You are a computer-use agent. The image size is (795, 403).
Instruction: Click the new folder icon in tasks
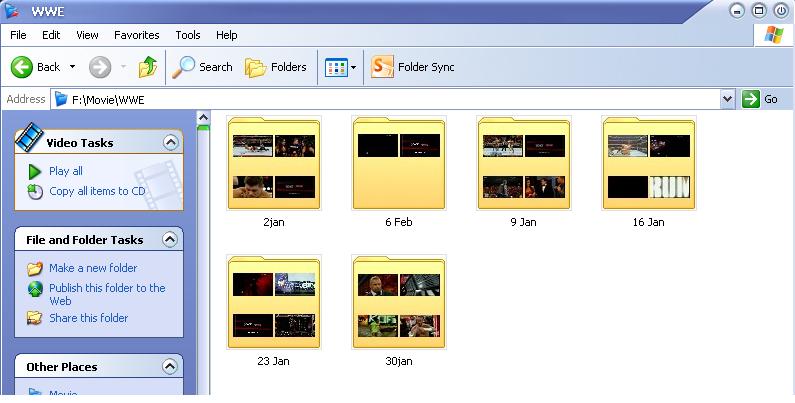[34, 268]
